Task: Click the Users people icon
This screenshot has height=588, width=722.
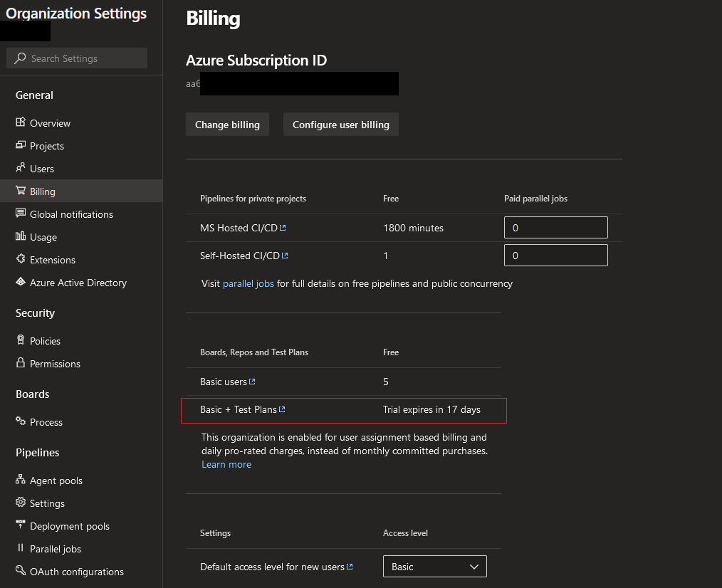Action: point(20,167)
